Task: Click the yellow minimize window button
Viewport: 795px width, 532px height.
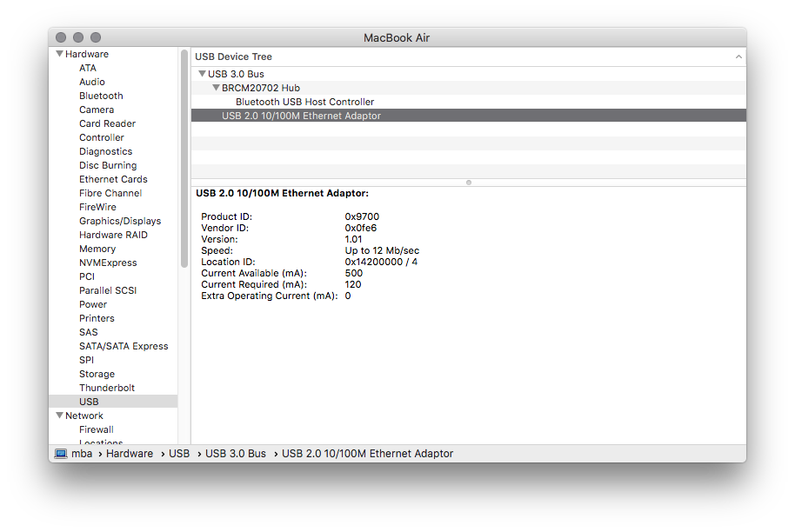Action: (78, 37)
